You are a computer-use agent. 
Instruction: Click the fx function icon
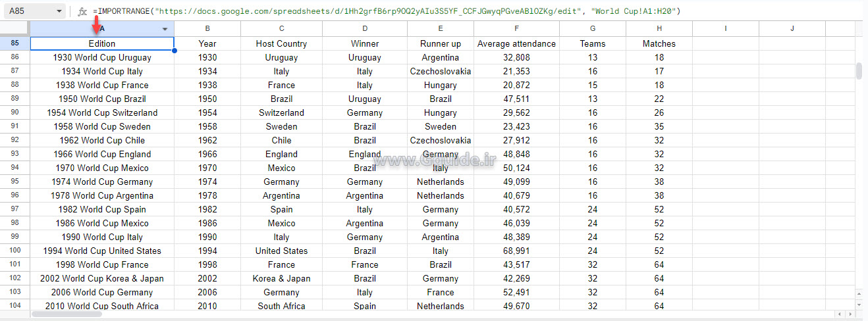[x=82, y=11]
